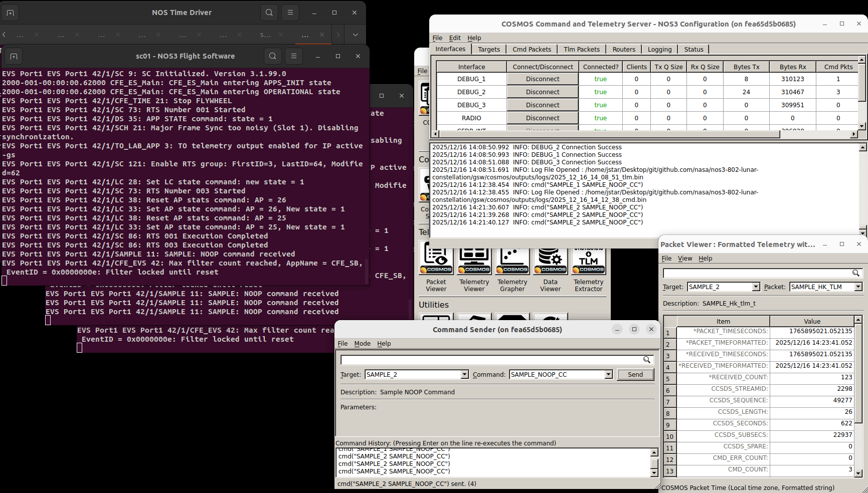The height and width of the screenshot is (493, 868).
Task: Click vertical scrollbar of Interfaces table
Action: 861,82
